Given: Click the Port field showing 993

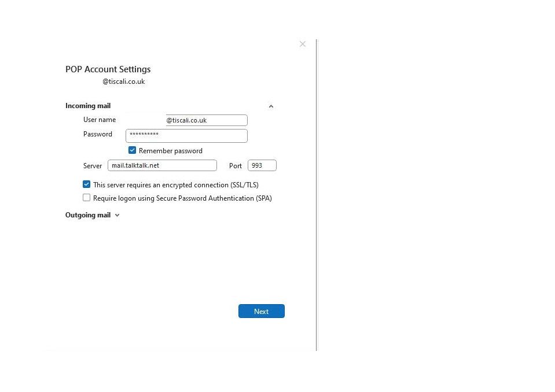Looking at the screenshot, I should coord(262,165).
